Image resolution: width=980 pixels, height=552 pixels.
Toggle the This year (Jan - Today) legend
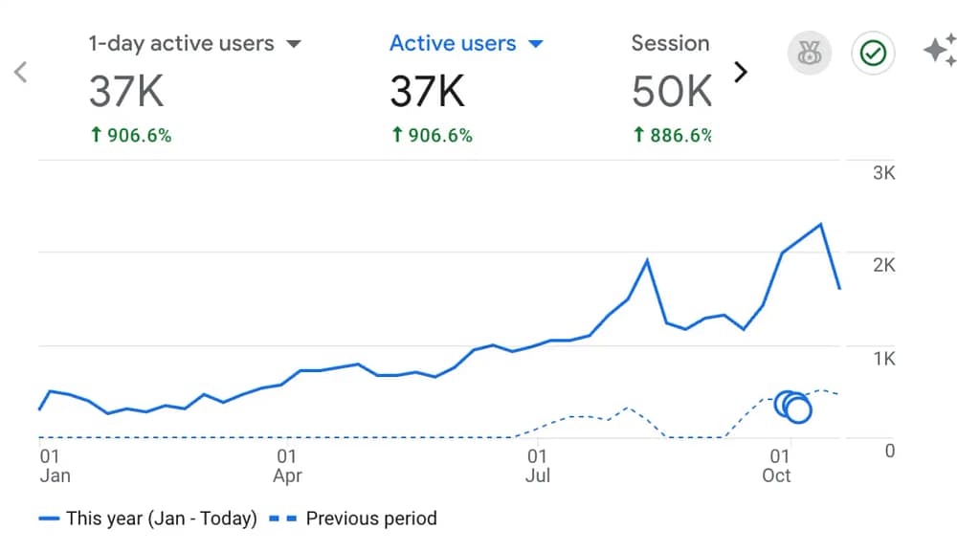161,519
